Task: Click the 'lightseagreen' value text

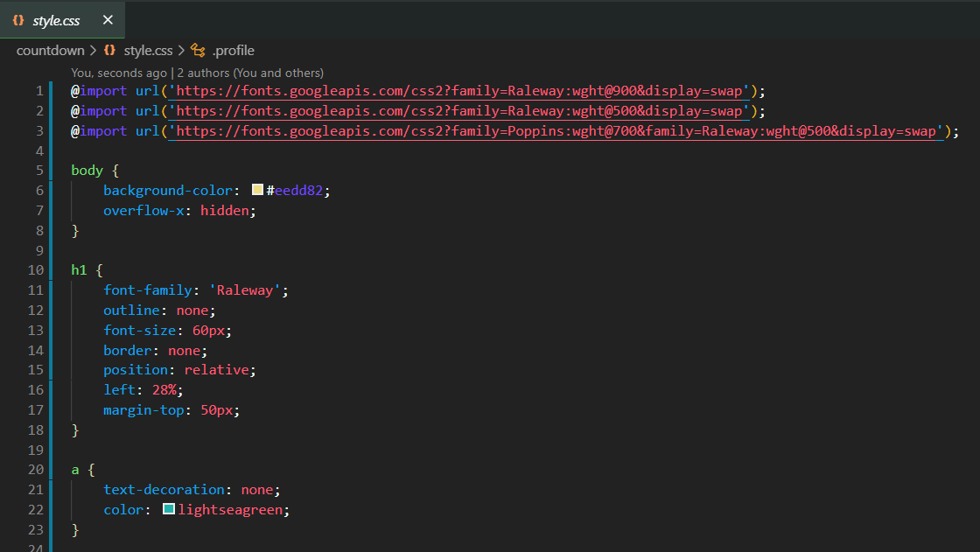Action: tap(230, 509)
